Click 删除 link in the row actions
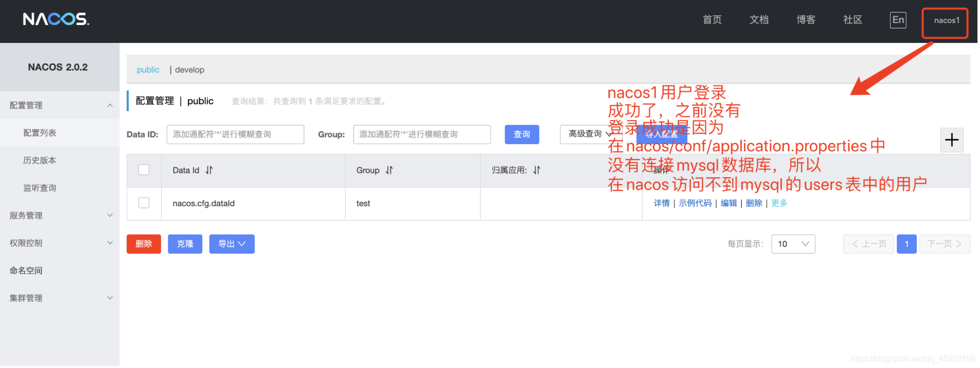Screen dimensions: 980x368 pos(754,203)
